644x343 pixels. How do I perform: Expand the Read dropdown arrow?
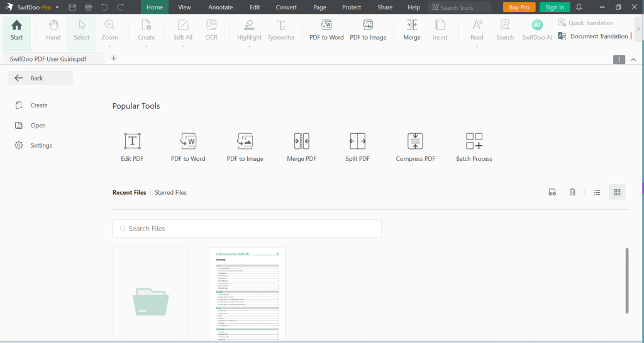tap(477, 46)
